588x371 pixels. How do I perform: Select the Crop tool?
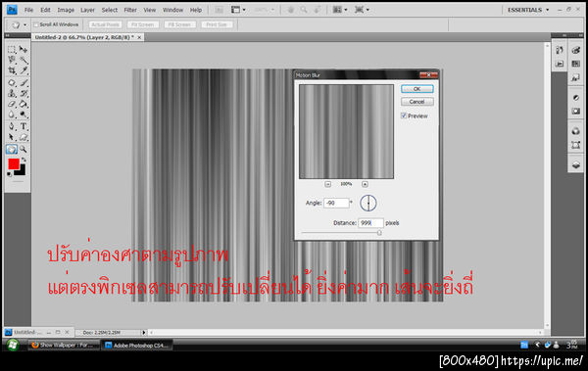tap(12, 70)
